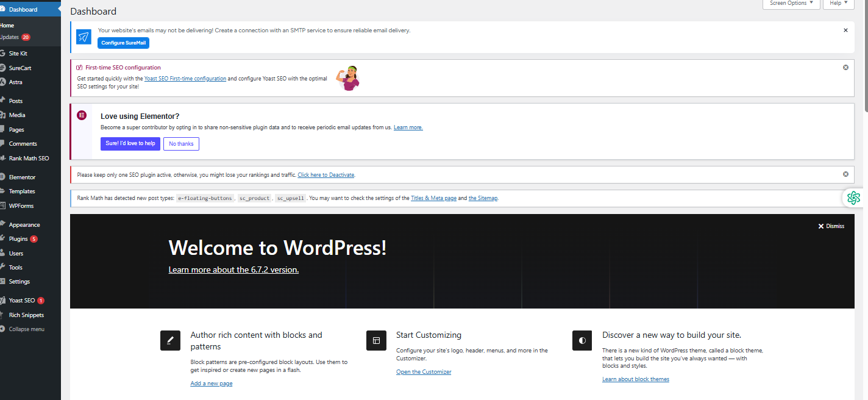Click the e-floating-buttons post type code
The image size is (868, 400).
205,198
